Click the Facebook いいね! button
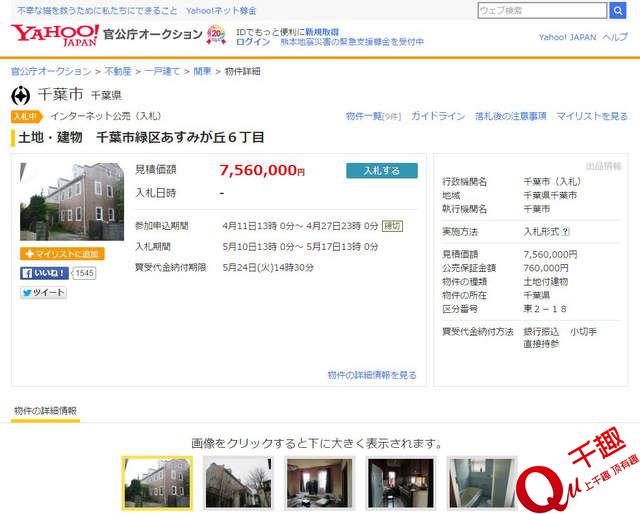640x514 pixels. tap(44, 273)
